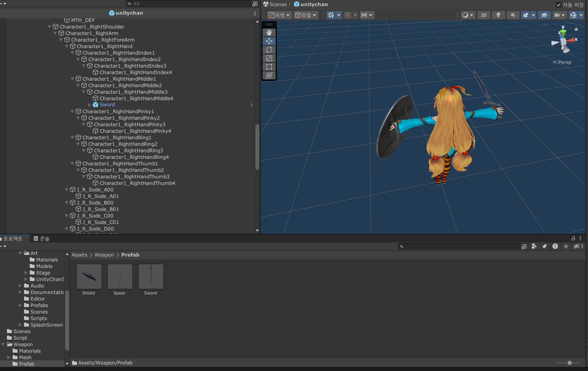
Task: Collapse Character1_RightShoulder node
Action: click(x=50, y=27)
